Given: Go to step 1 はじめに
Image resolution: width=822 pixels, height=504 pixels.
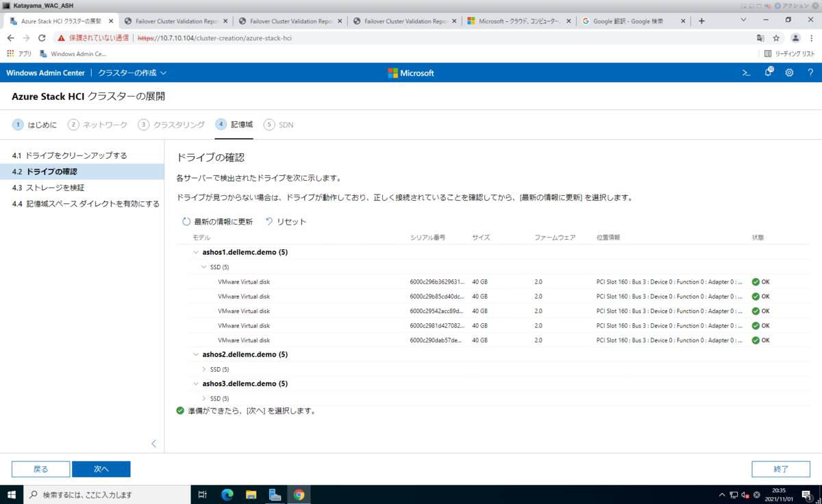Looking at the screenshot, I should pos(34,125).
